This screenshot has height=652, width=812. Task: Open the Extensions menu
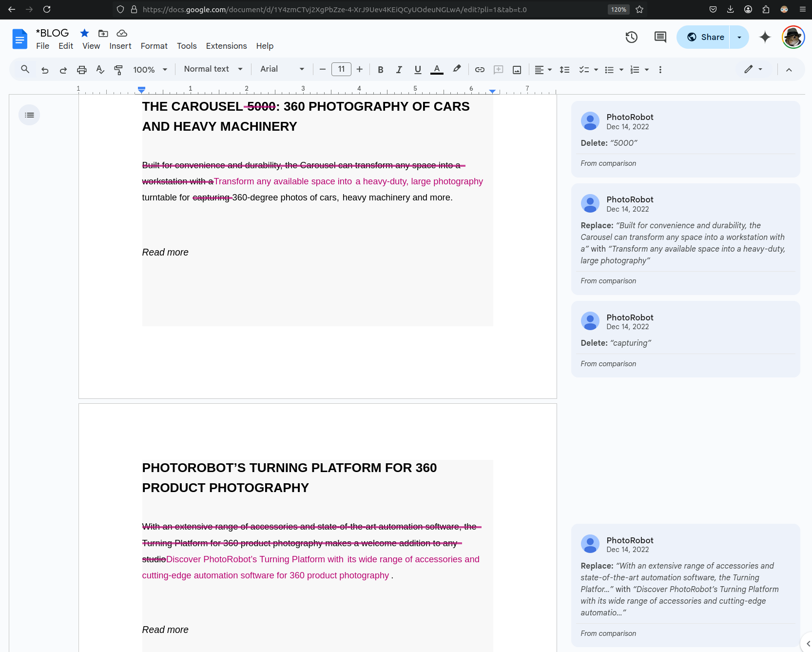click(x=227, y=46)
